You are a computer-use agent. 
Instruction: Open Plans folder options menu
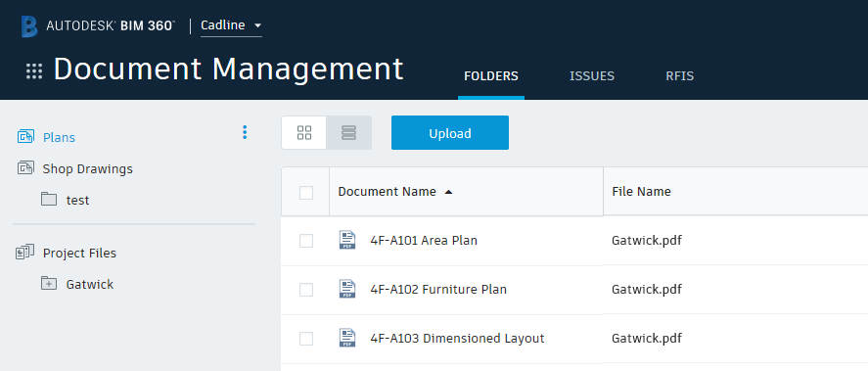245,132
